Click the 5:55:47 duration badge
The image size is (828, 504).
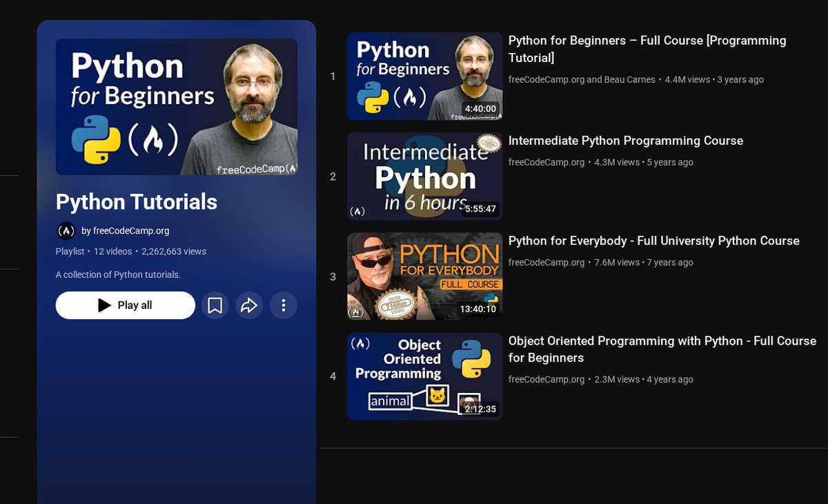480,209
